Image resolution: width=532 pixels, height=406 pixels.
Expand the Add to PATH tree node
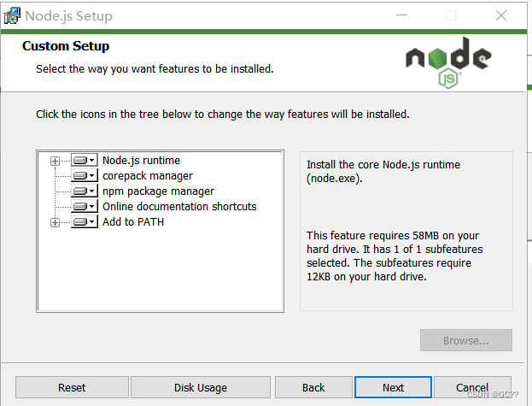[x=55, y=222]
